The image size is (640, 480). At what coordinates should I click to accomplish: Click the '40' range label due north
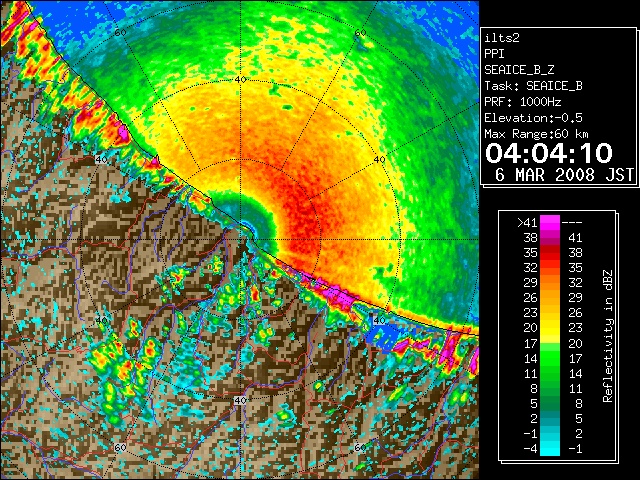(x=240, y=80)
